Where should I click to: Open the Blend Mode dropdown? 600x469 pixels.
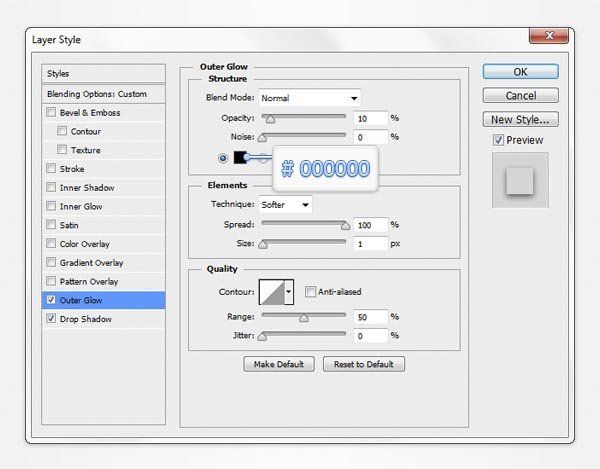pos(310,98)
